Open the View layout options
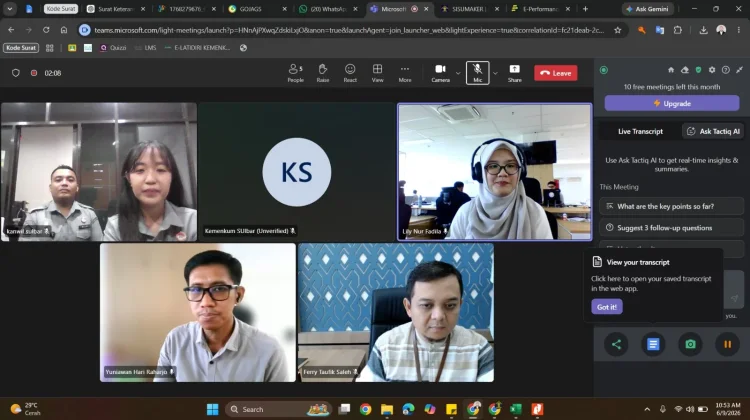 pyautogui.click(x=377, y=73)
